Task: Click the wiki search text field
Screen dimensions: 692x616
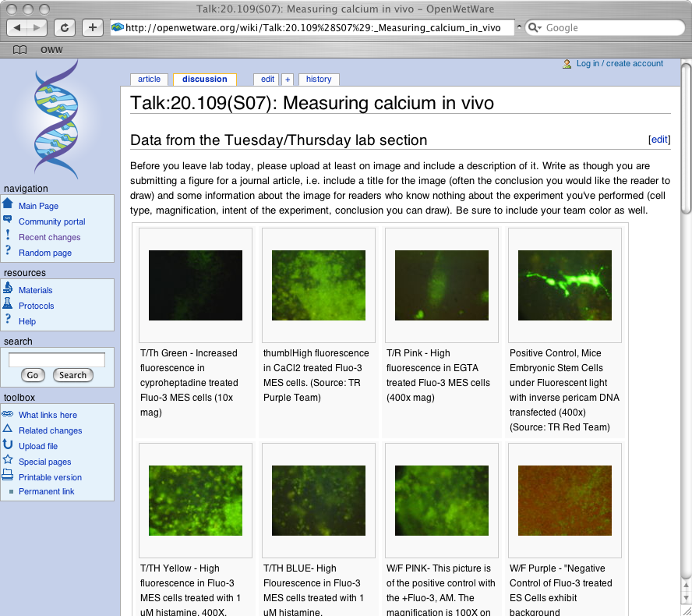Action: pyautogui.click(x=57, y=359)
